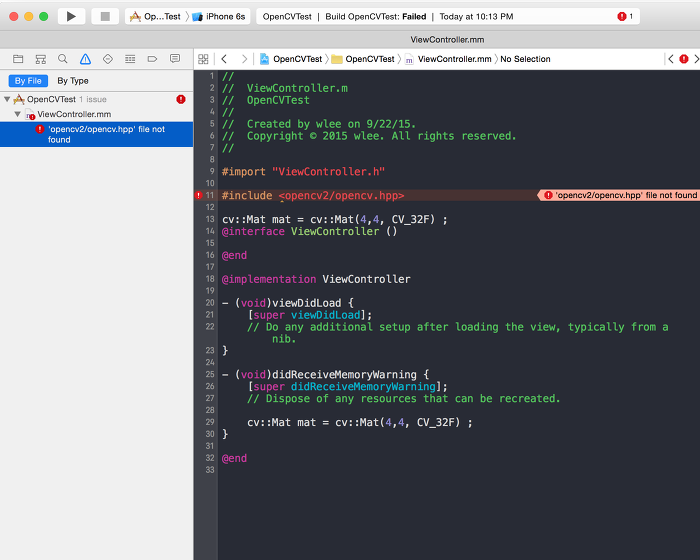Click line number 29 in gutter

coord(210,422)
